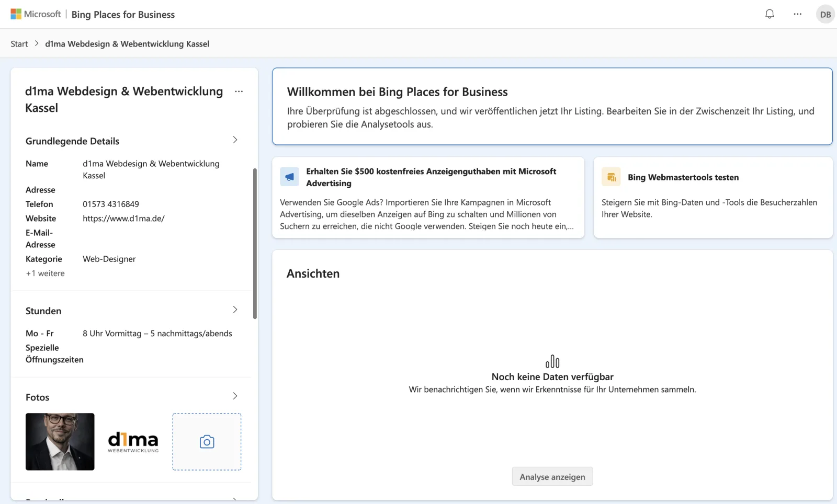Click Bing Places for Business title
The height and width of the screenshot is (504, 837).
coord(123,15)
